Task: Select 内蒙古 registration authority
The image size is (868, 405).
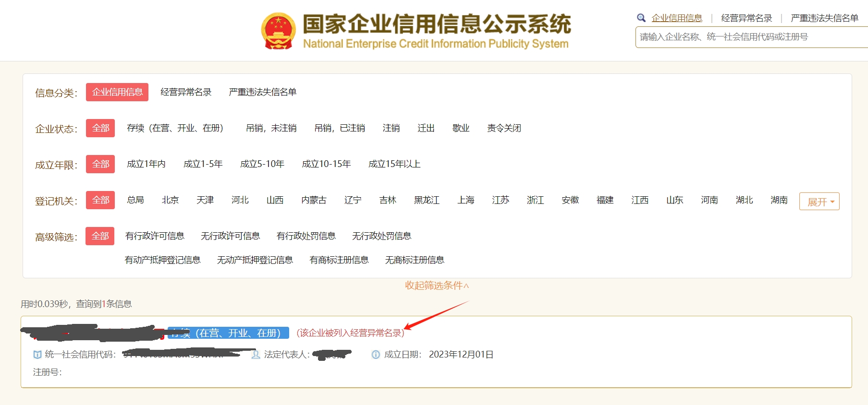Action: tap(314, 200)
